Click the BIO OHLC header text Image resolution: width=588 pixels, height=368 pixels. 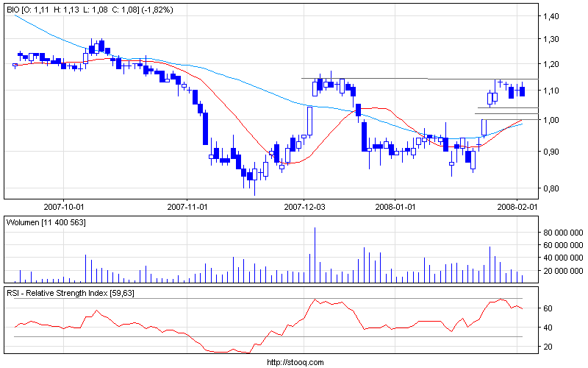click(90, 10)
